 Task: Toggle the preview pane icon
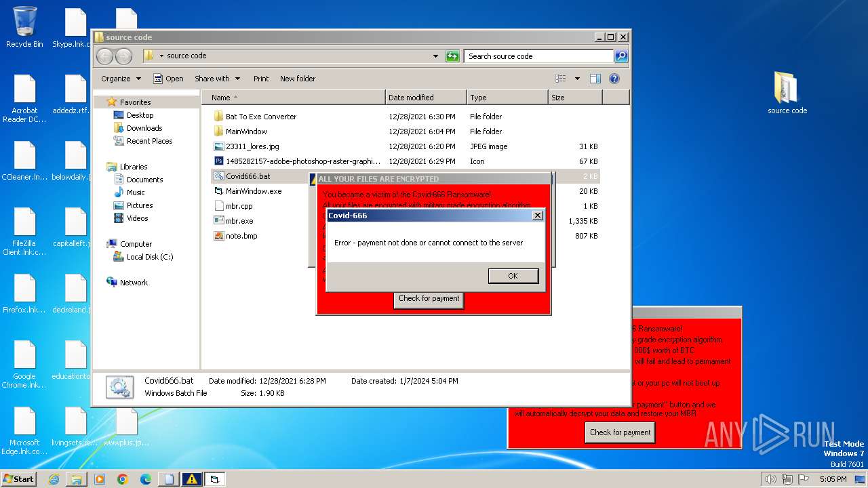595,79
